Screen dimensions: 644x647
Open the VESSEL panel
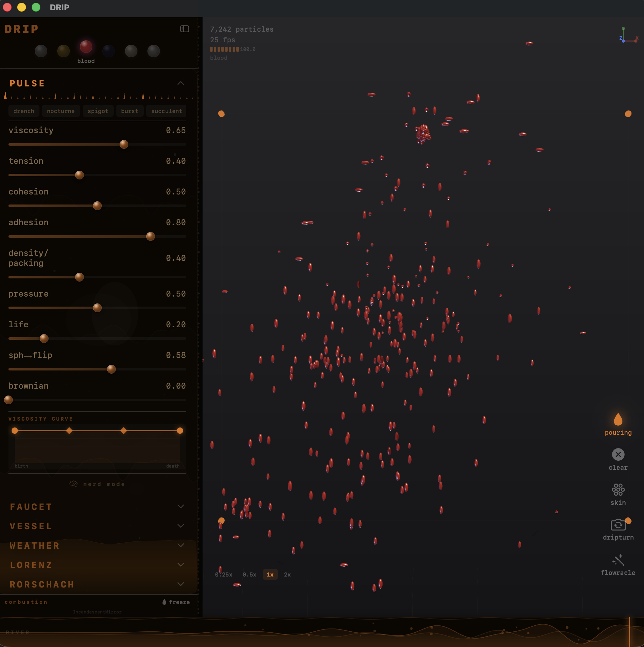pyautogui.click(x=181, y=526)
